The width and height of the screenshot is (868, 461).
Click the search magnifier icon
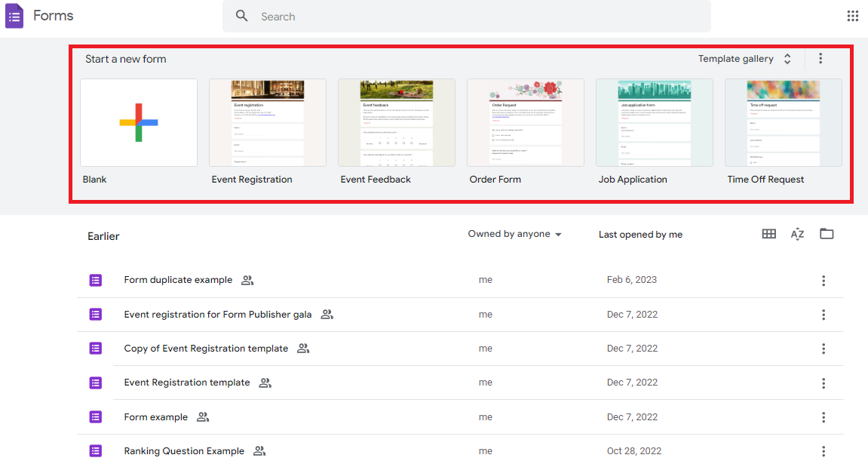tap(242, 16)
